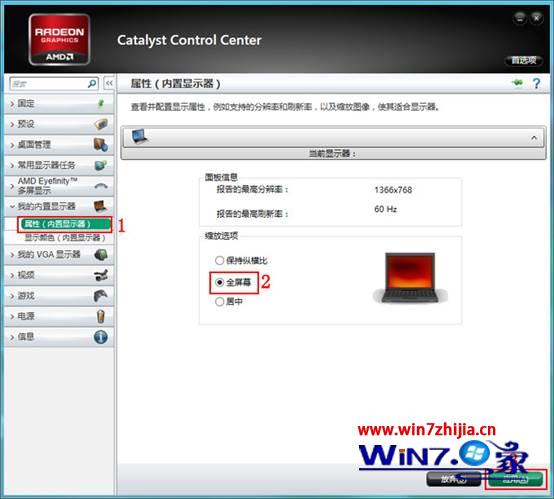Collapse the display selector panel chevron
This screenshot has width=554, height=499.
(534, 138)
